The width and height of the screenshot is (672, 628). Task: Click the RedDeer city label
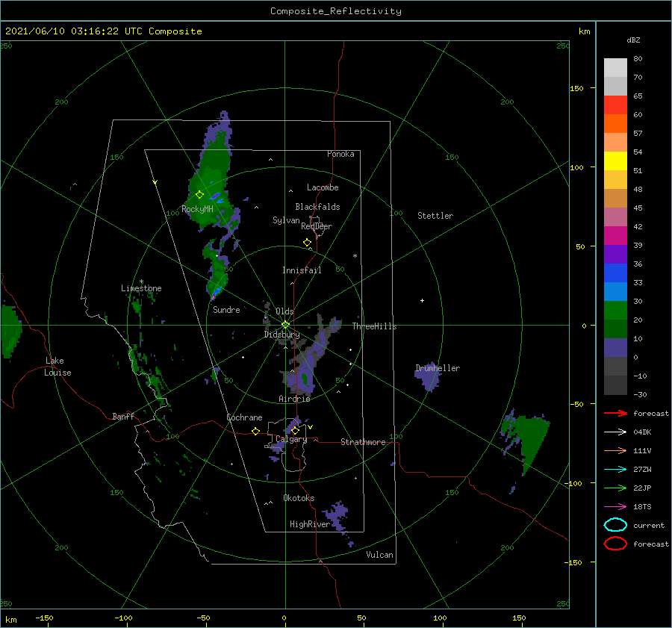[x=317, y=226]
